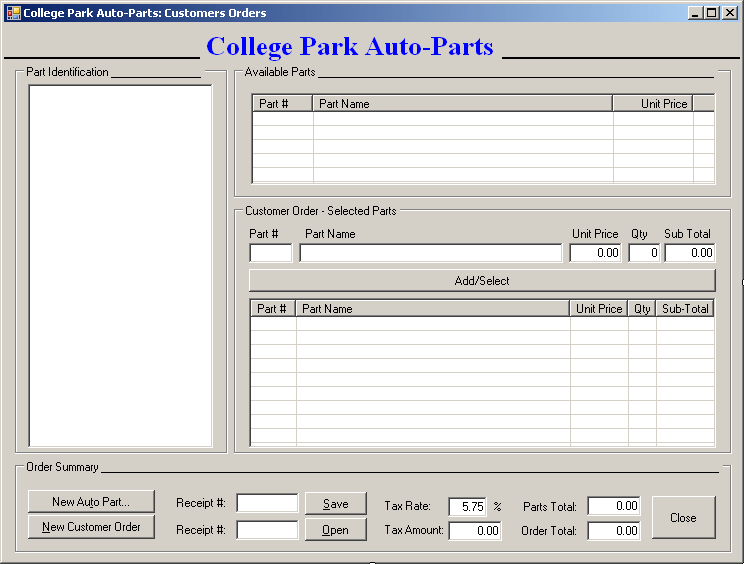
Task: Minimize the Customers Orders window
Action: pos(695,13)
